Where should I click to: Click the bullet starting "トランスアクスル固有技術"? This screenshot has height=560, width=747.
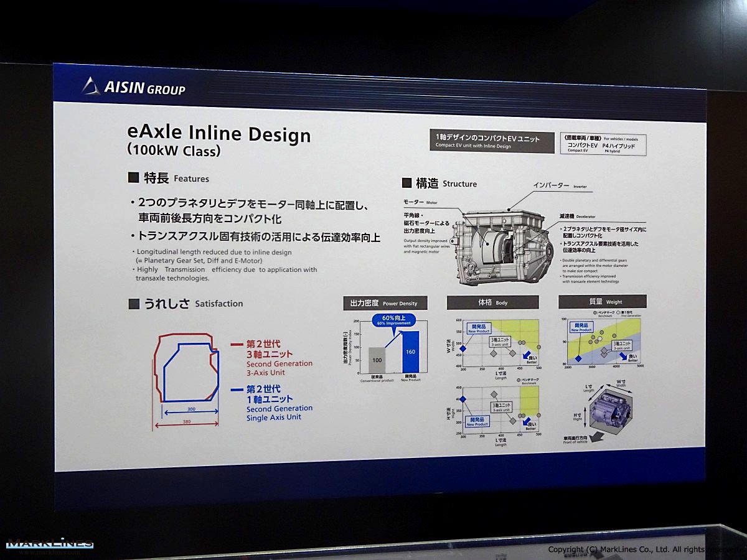255,237
